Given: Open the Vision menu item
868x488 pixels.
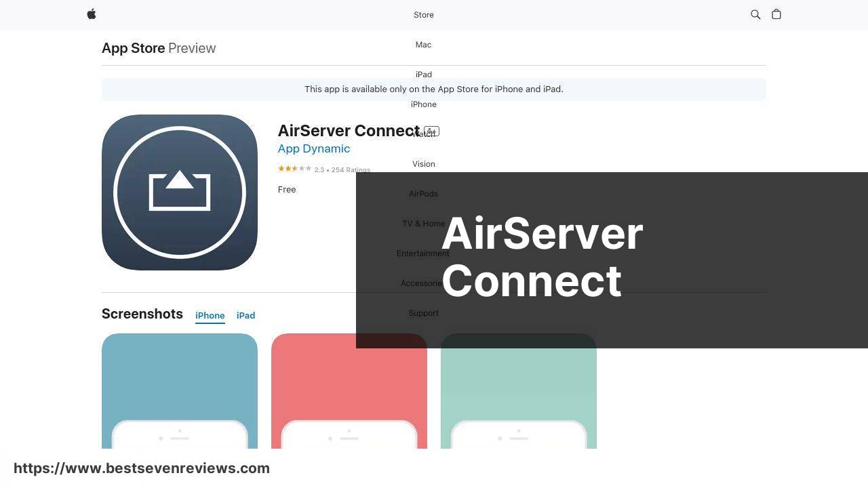Looking at the screenshot, I should 424,164.
